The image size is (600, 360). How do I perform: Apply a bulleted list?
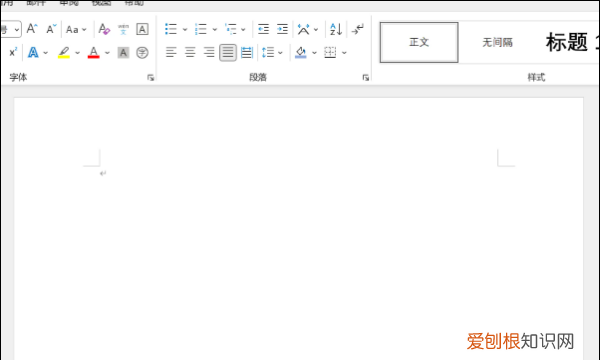point(171,29)
